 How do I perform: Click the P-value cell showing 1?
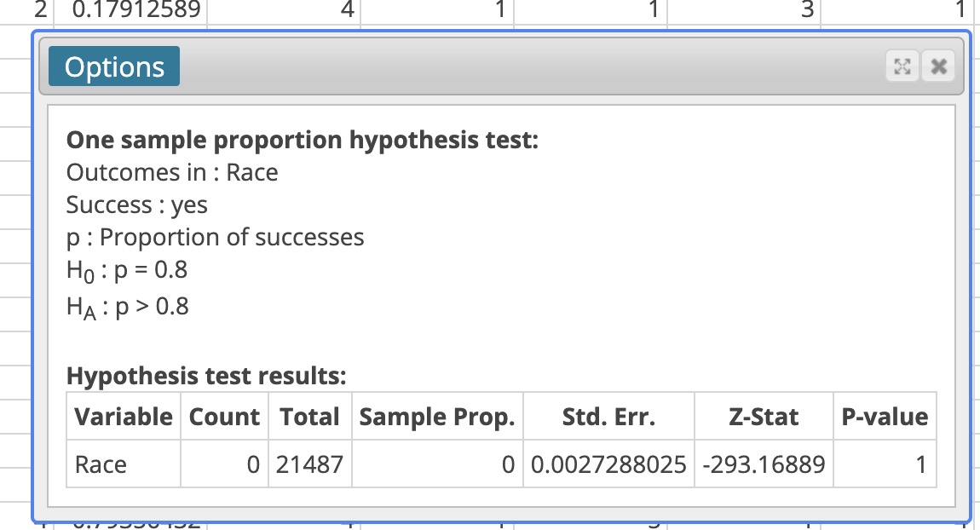tap(885, 464)
